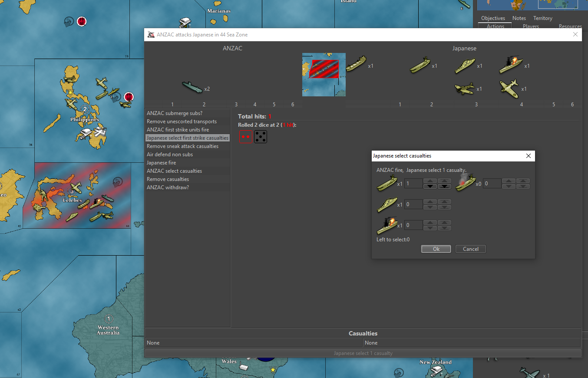The height and width of the screenshot is (378, 588).
Task: Select the ANZAC submarine unit icon
Action: coord(192,87)
